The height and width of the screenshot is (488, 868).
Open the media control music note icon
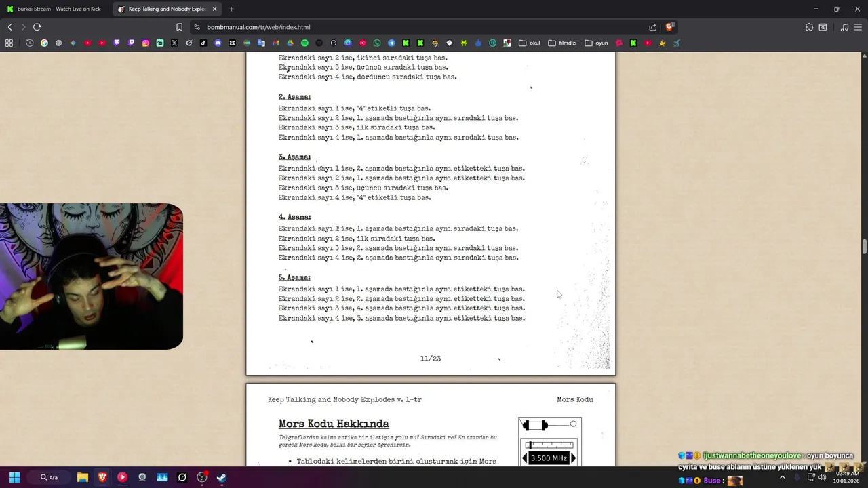[x=844, y=27]
